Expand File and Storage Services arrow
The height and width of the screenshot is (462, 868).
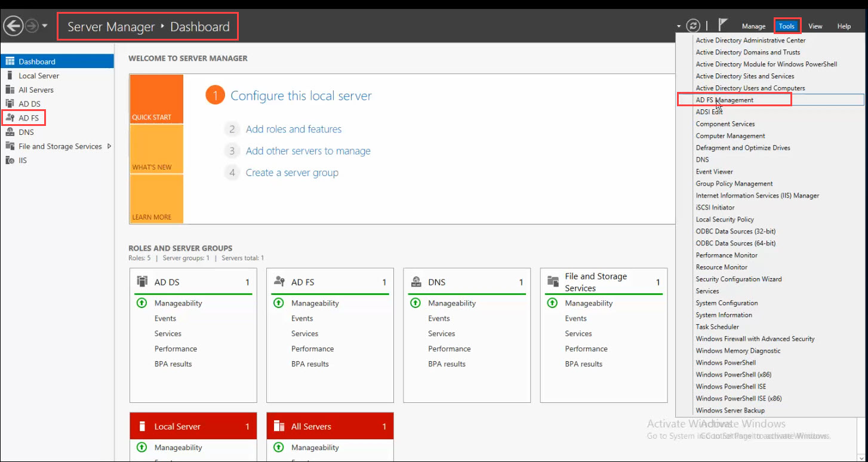coord(109,146)
